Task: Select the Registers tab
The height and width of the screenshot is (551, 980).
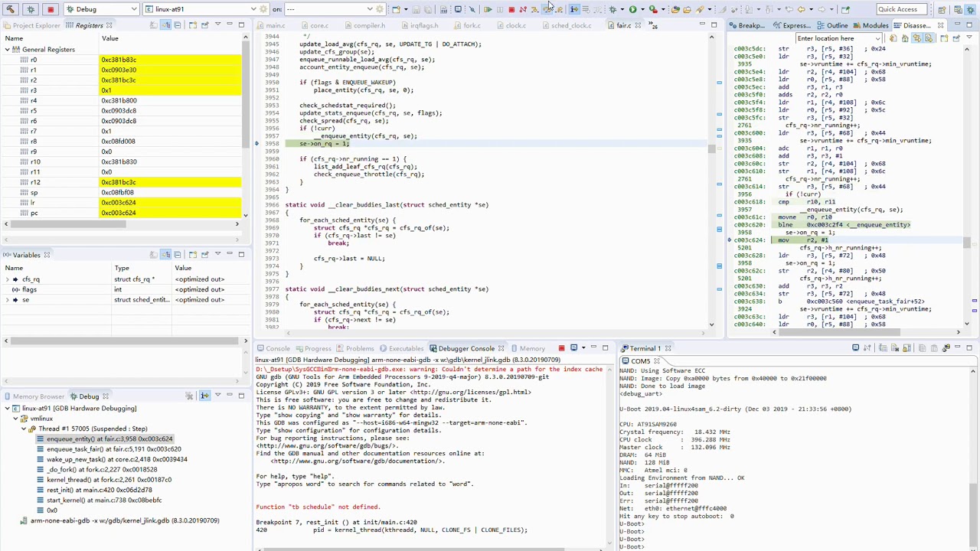Action: coord(89,25)
